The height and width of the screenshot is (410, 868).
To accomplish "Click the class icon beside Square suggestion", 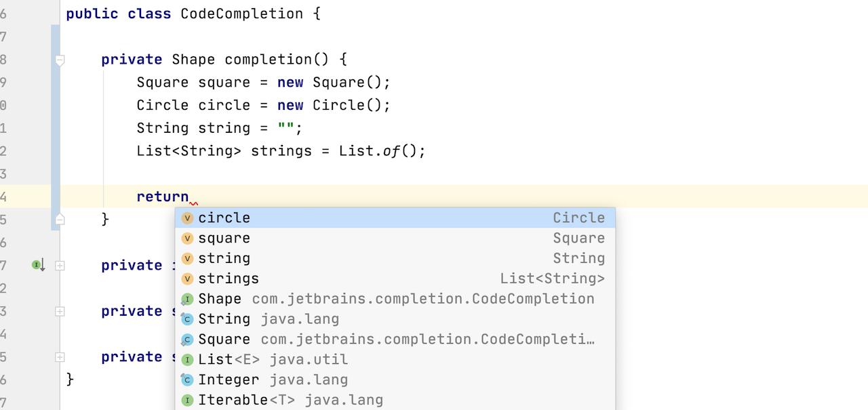I will 187,340.
